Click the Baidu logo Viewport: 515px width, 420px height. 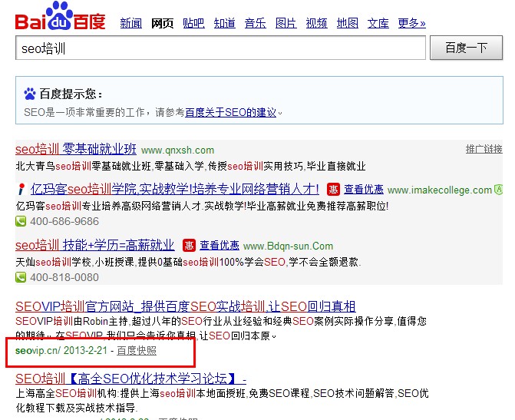point(60,16)
